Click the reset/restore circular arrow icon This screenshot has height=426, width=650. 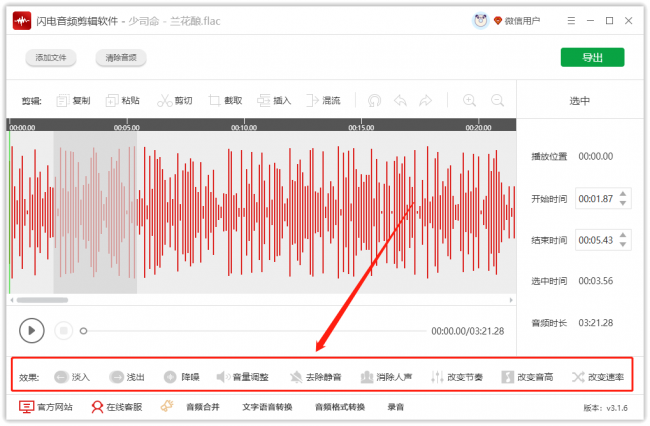click(x=374, y=101)
